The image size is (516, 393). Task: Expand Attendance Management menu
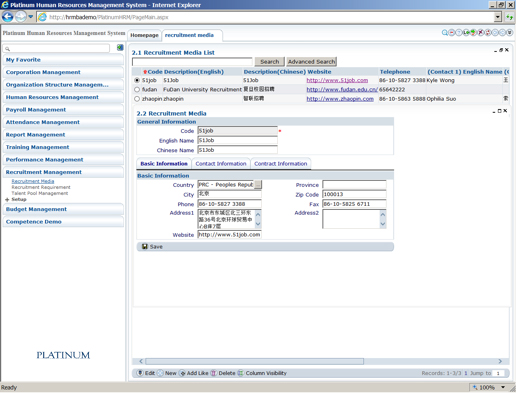tap(63, 122)
